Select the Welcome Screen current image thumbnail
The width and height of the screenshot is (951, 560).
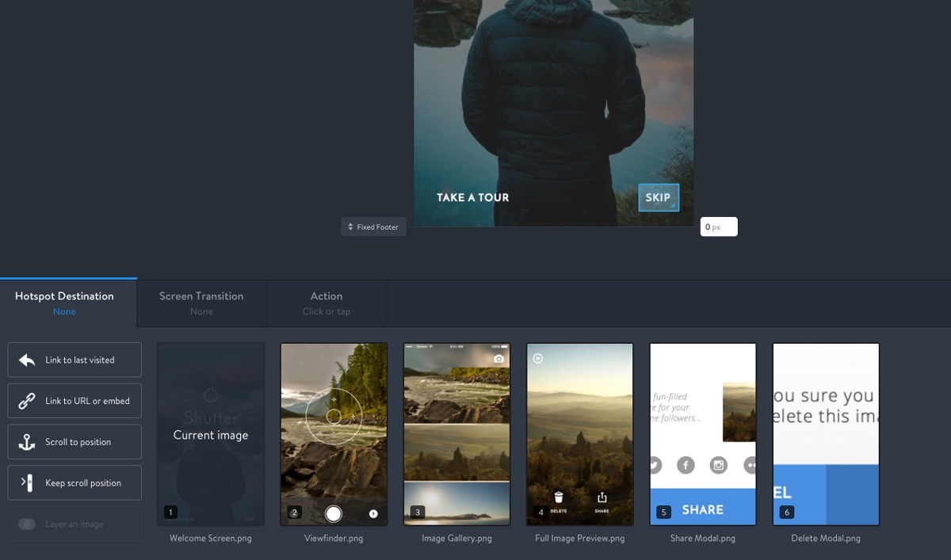(x=211, y=434)
